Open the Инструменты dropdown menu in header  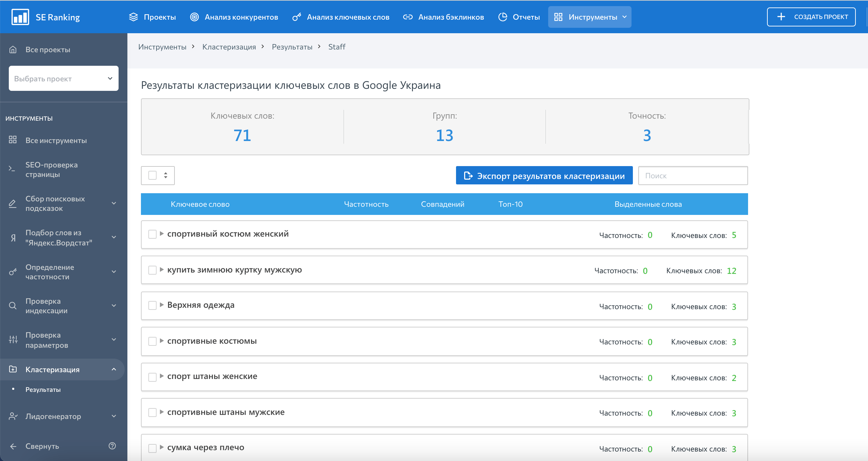point(590,17)
